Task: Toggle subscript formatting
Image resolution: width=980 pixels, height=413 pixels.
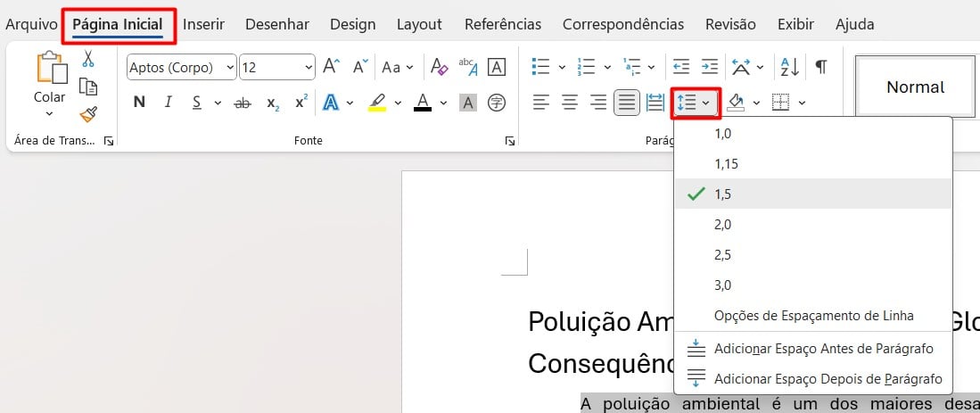Action: coord(273,103)
